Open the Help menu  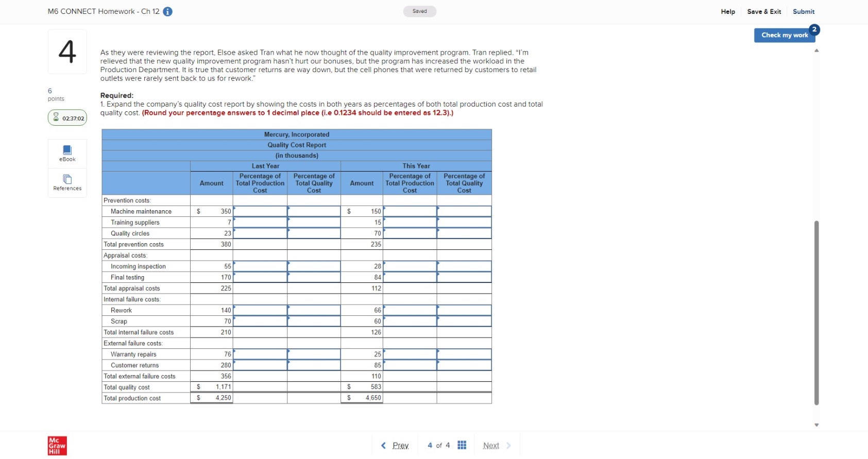click(x=728, y=11)
